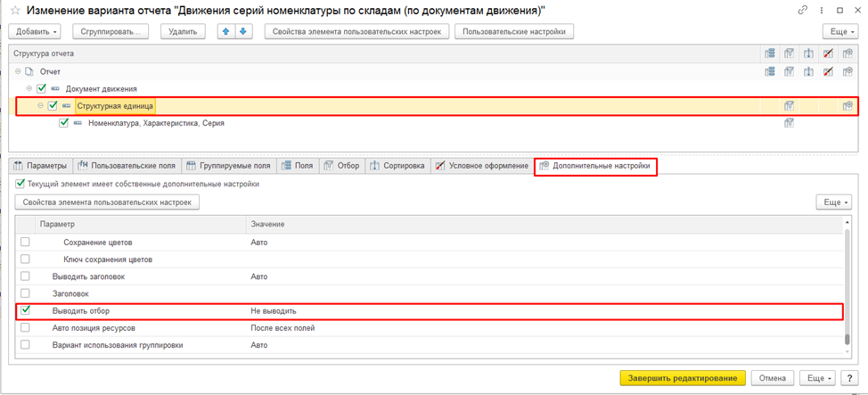Uncheck Номенклатура, Характеристика, Серия checkbox

pos(63,124)
